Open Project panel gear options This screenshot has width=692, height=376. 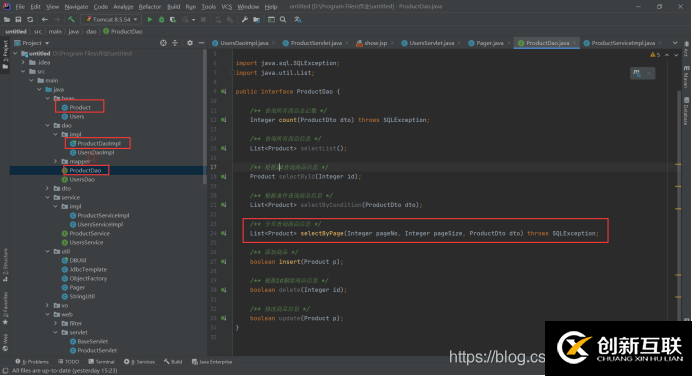(190, 43)
